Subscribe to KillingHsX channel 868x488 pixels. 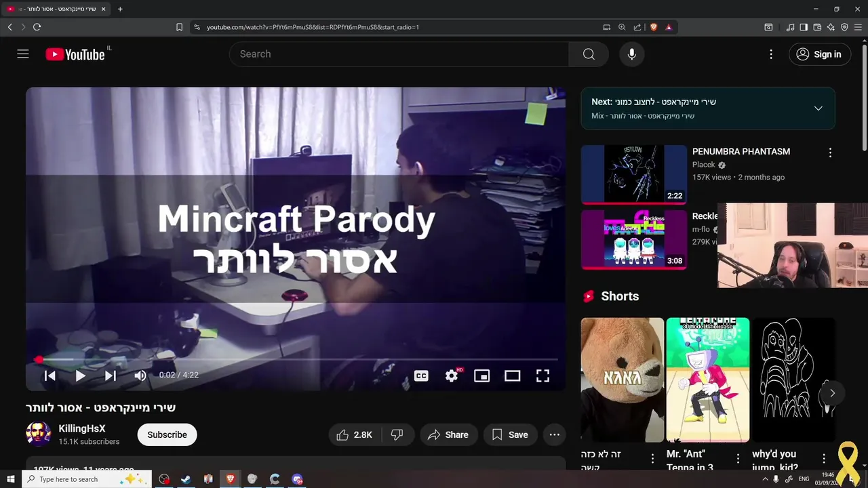[x=167, y=435]
